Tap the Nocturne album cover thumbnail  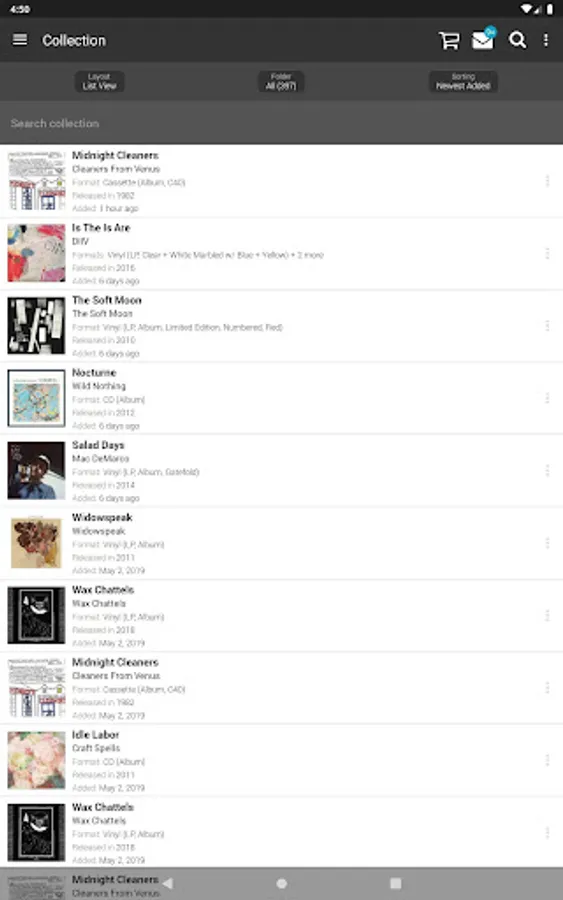[x=36, y=398]
